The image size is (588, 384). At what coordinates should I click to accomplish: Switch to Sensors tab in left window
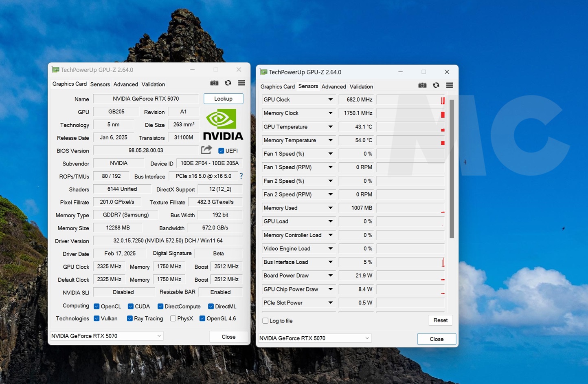[100, 84]
